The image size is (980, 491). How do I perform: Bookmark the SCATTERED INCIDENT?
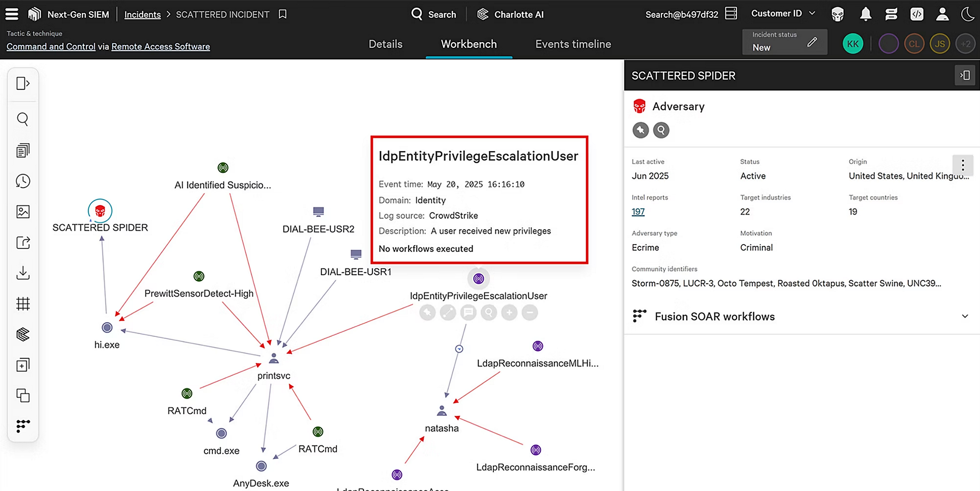pos(283,14)
